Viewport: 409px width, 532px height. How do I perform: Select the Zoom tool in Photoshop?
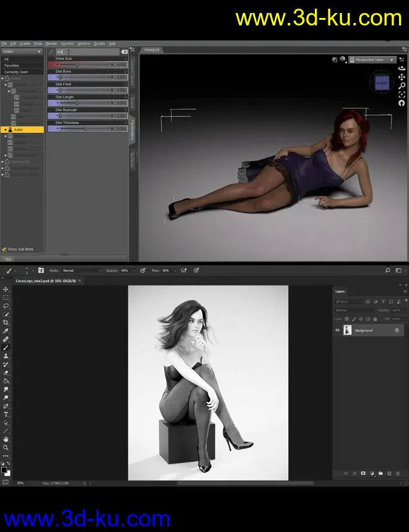click(6, 447)
